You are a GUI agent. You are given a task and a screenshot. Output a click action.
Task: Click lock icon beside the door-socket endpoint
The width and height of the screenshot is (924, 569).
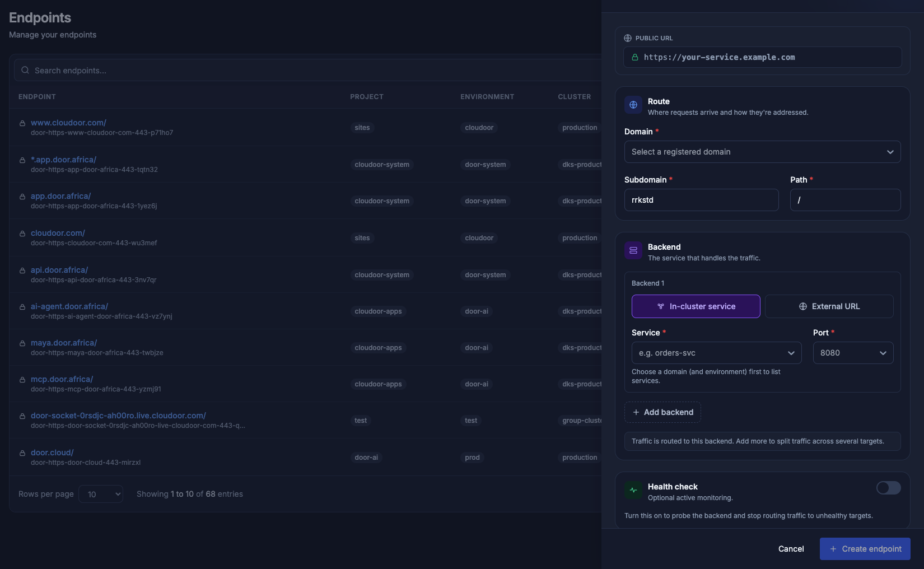coord(22,416)
